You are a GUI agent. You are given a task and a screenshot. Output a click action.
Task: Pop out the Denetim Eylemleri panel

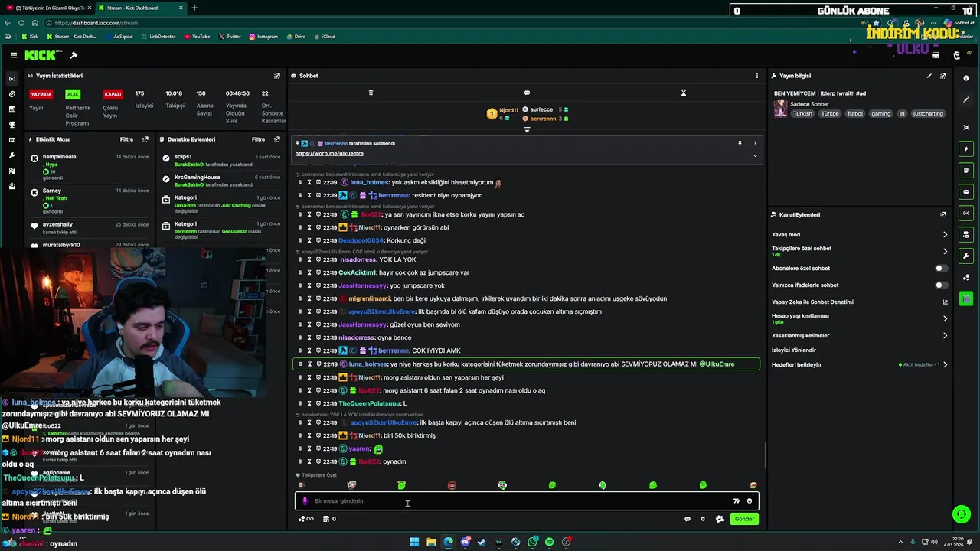click(277, 139)
